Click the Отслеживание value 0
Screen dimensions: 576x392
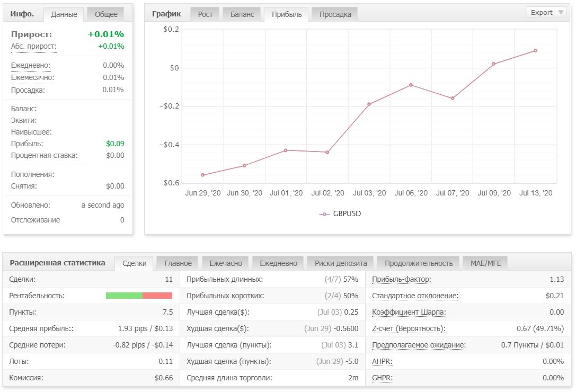122,220
